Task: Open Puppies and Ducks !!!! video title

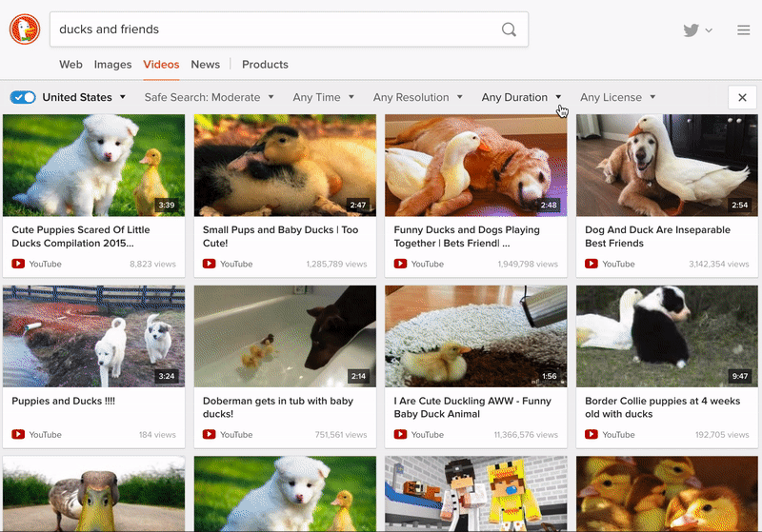Action: coord(64,402)
